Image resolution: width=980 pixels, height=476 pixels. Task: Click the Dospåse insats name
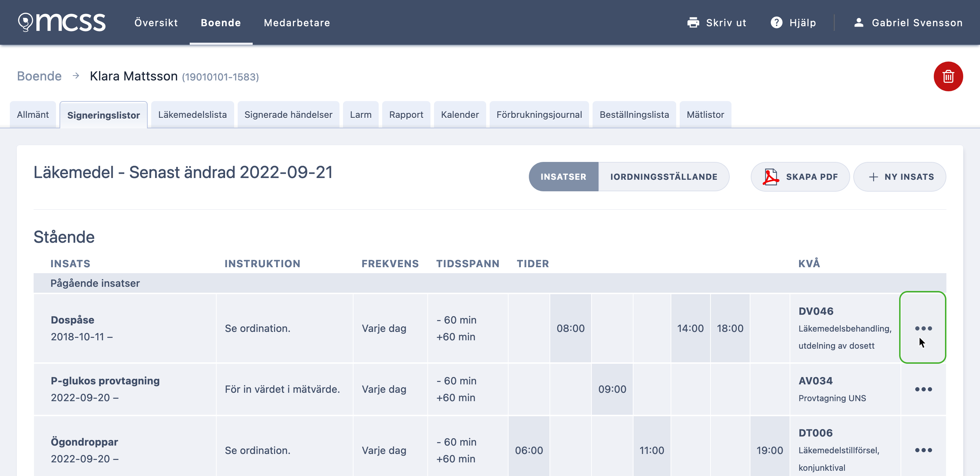click(x=72, y=320)
